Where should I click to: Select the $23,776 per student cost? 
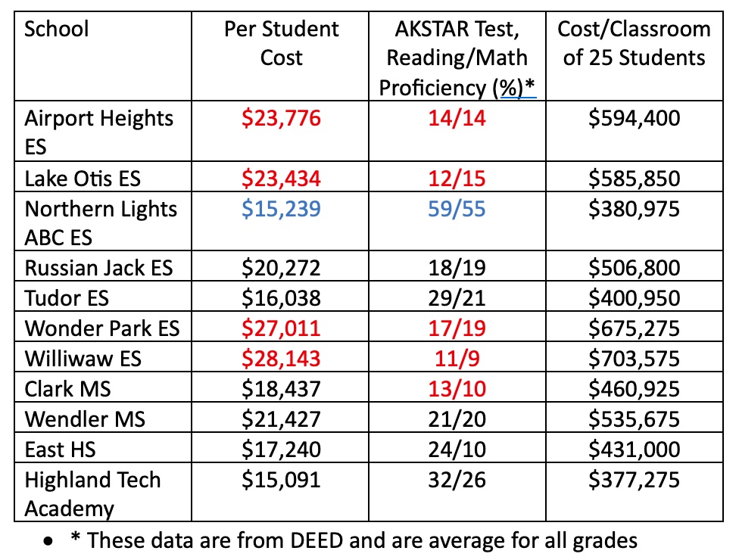(281, 118)
